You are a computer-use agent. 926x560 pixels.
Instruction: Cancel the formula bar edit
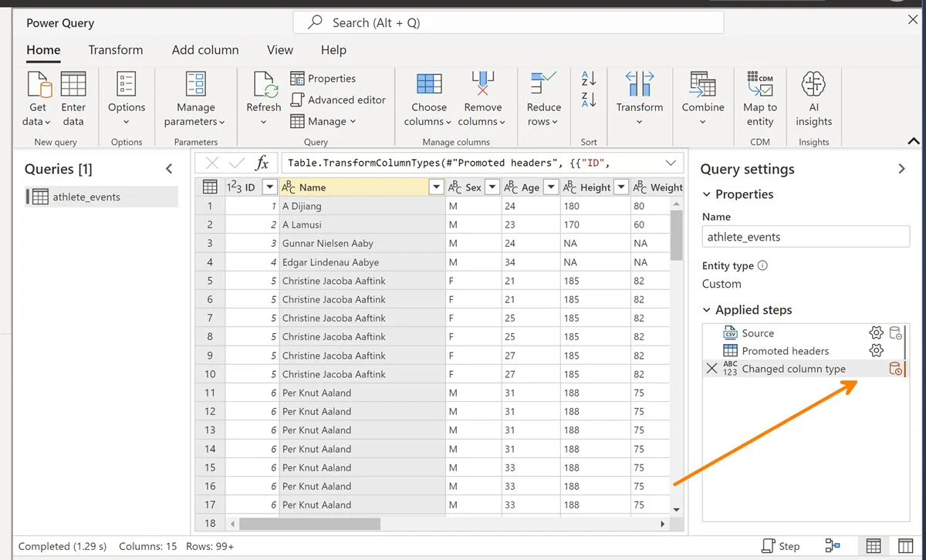[213, 163]
